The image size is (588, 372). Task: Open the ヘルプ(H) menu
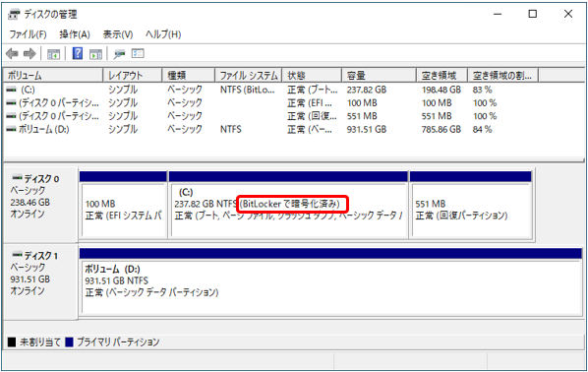(x=163, y=34)
